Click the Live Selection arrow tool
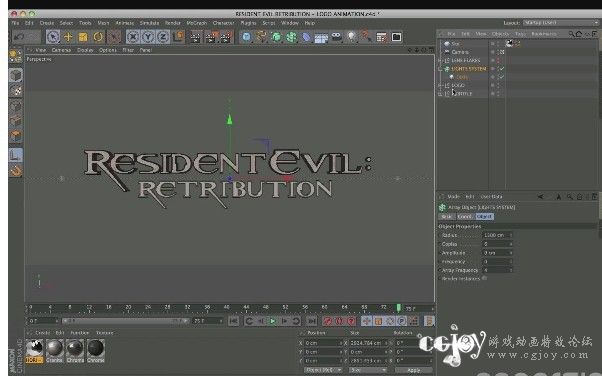The width and height of the screenshot is (602, 376). 53,37
